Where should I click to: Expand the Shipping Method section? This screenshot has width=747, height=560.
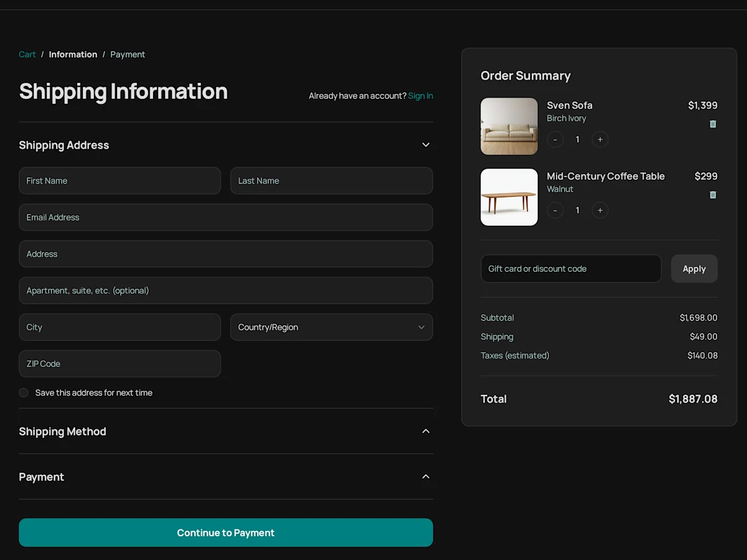coord(426,431)
